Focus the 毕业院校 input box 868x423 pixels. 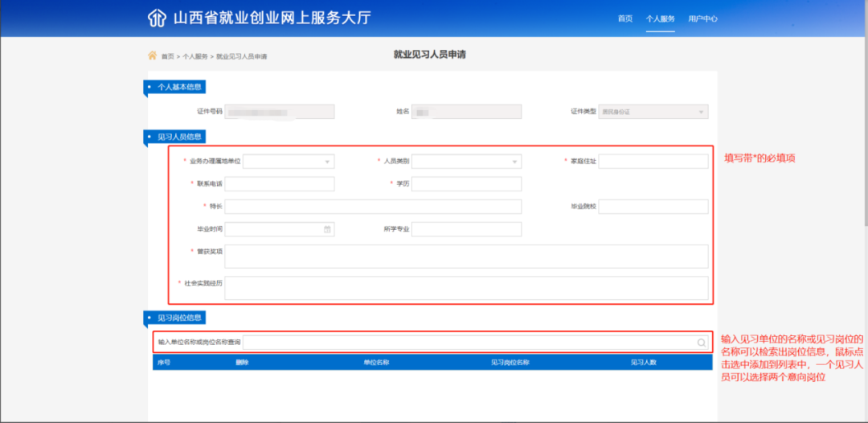click(653, 207)
